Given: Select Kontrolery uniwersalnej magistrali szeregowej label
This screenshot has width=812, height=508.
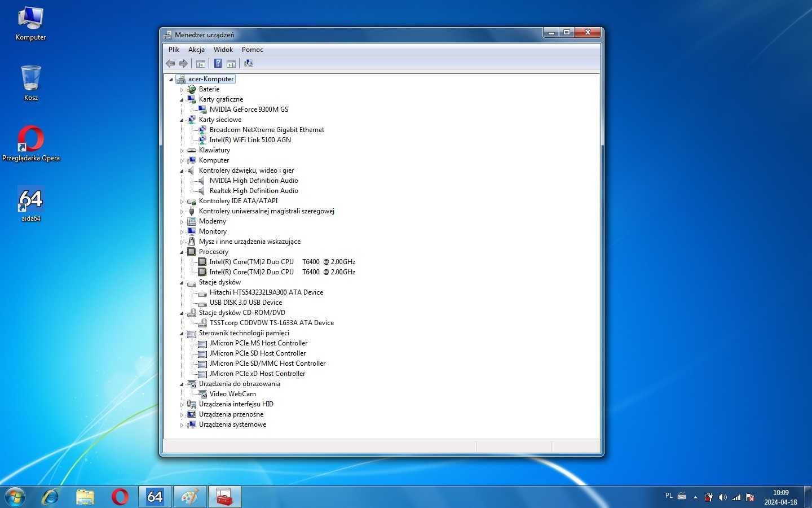Looking at the screenshot, I should [x=266, y=211].
